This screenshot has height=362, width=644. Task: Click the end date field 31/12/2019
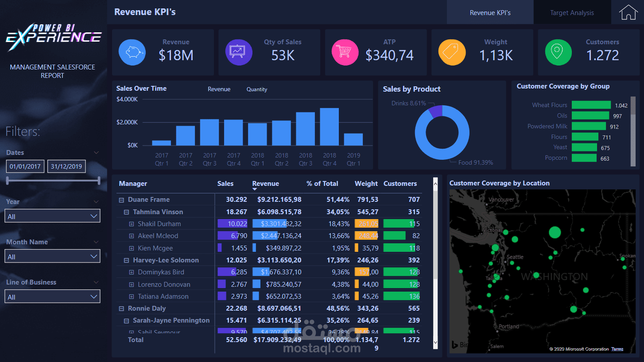tap(66, 166)
